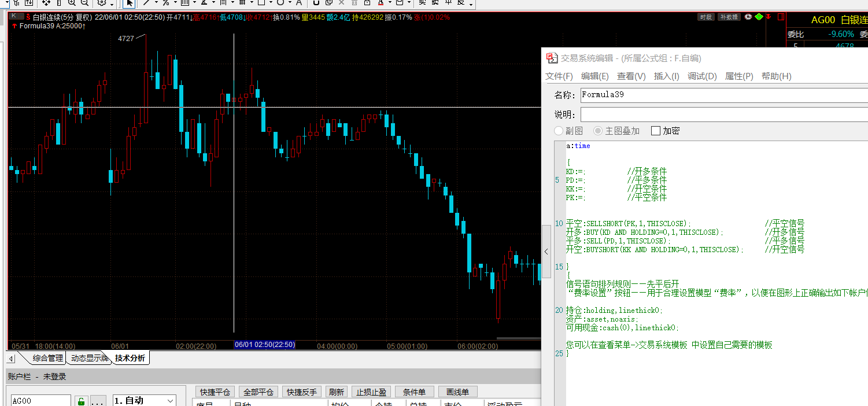This screenshot has height=406, width=868.
Task: Click the X delete drawing icon
Action: click(x=342, y=3)
